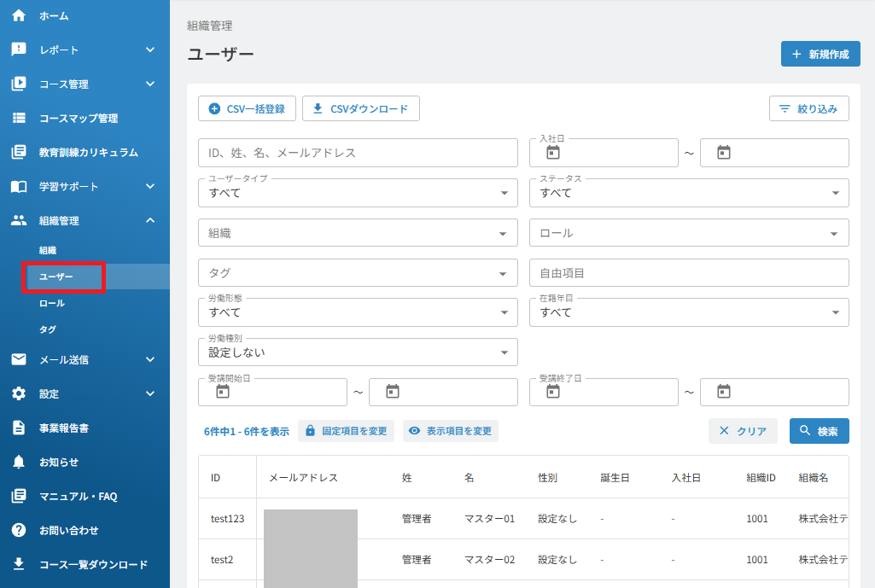Click the CSVダウンロード button
The height and width of the screenshot is (588, 875).
click(360, 108)
